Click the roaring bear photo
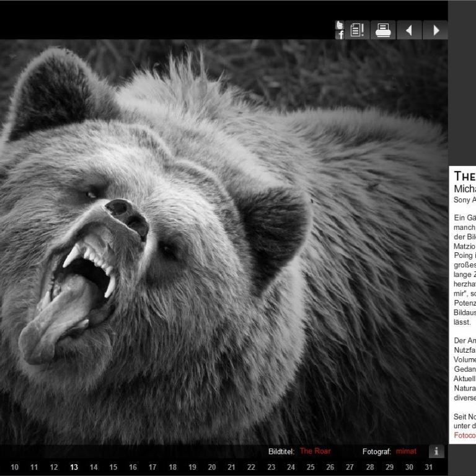The image size is (476, 476). click(x=223, y=242)
